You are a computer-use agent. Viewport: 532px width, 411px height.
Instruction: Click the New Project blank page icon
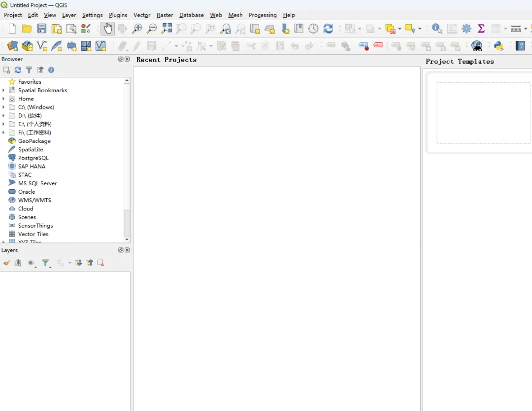pyautogui.click(x=12, y=29)
